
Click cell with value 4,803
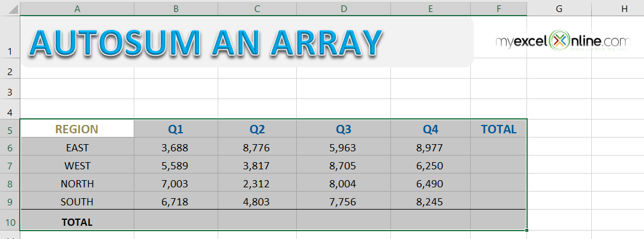coord(257,201)
